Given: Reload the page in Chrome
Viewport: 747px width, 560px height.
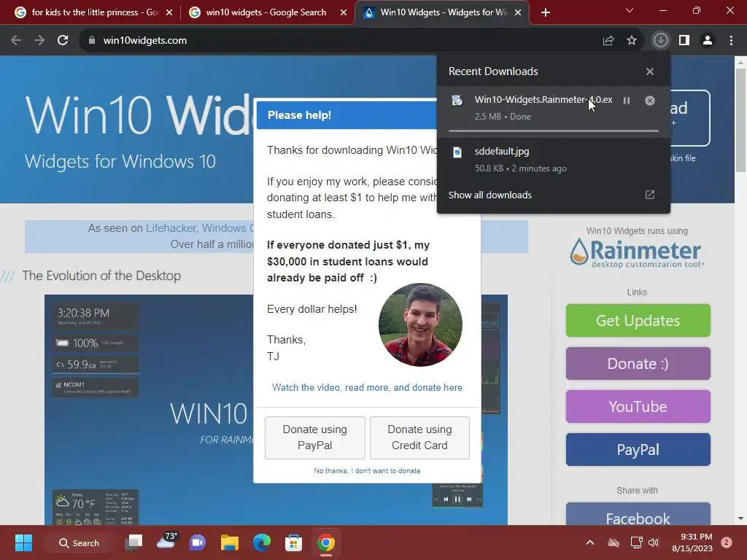Looking at the screenshot, I should point(63,41).
